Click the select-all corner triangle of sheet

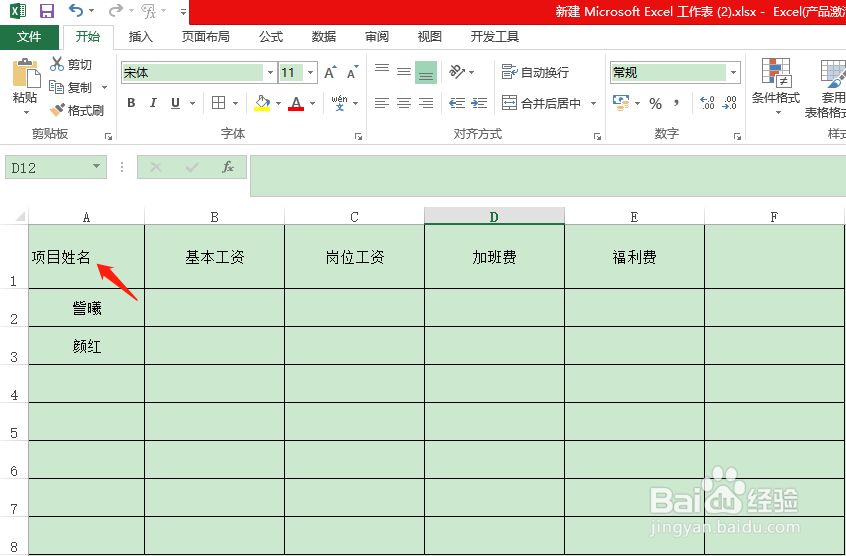(19, 217)
